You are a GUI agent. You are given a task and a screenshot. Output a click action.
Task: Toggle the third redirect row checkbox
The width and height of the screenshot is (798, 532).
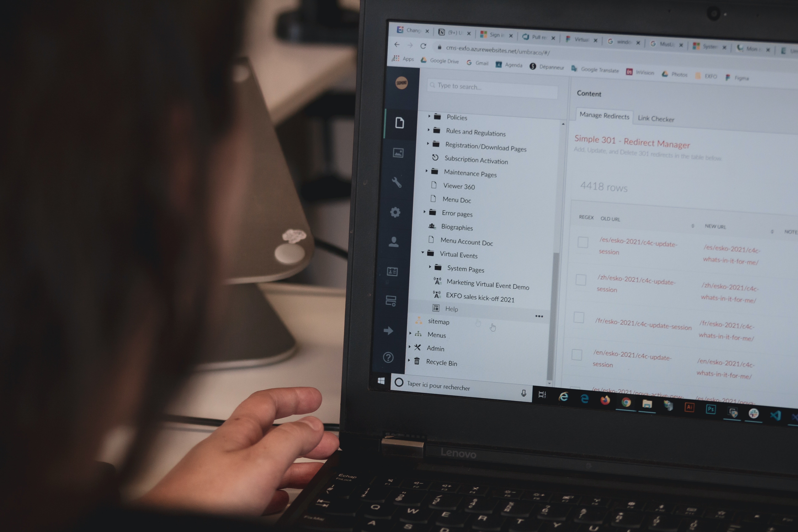[x=579, y=318]
